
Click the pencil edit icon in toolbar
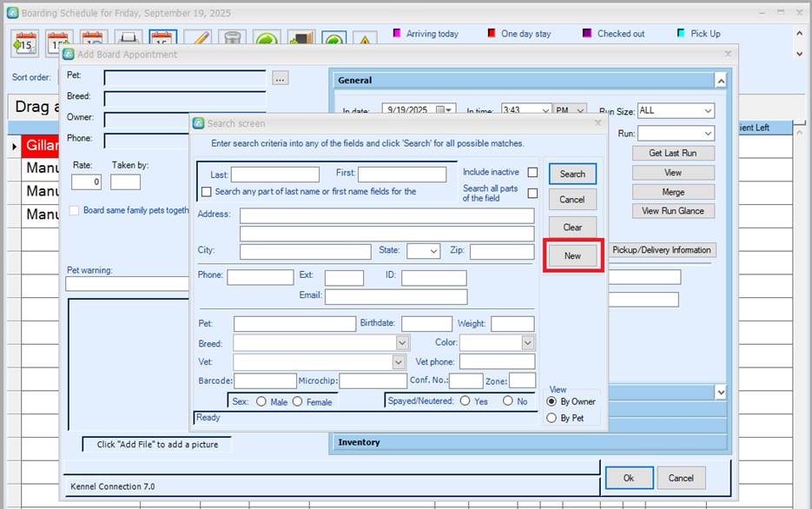(x=198, y=41)
